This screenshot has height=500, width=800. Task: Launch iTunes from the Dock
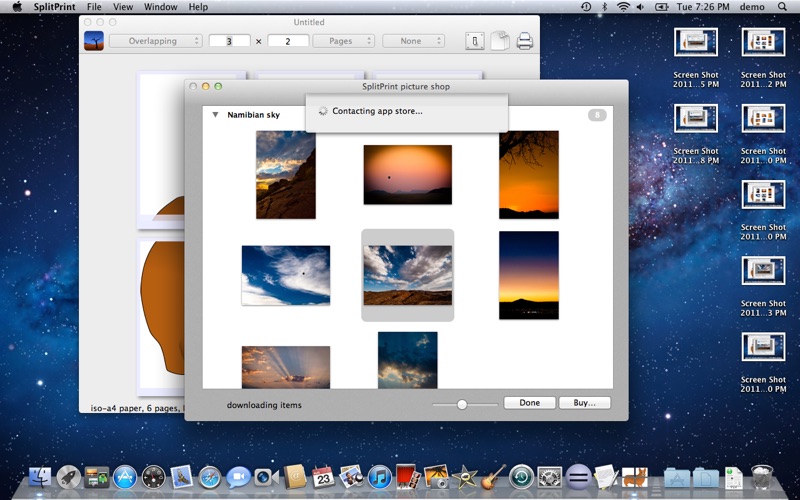[380, 478]
